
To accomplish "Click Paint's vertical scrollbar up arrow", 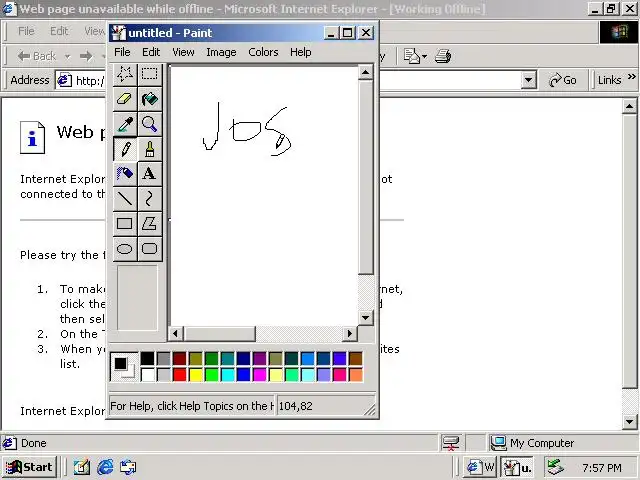I will [x=365, y=73].
